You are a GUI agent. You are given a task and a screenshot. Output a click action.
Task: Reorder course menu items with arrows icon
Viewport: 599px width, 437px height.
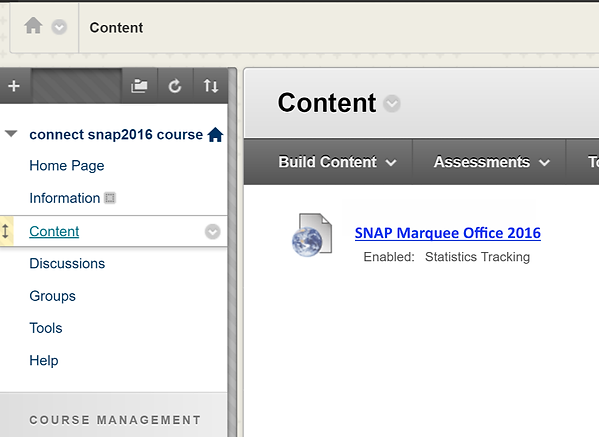pos(210,86)
